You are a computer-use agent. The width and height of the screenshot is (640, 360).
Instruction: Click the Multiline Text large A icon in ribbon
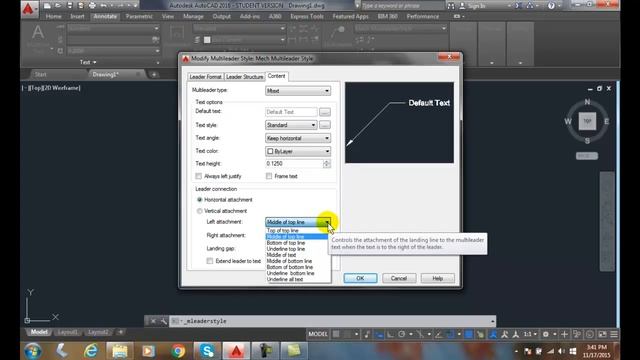tap(38, 33)
